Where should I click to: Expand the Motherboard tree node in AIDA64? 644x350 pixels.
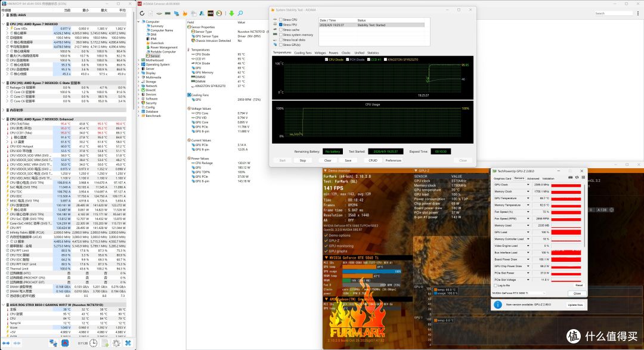coord(139,60)
